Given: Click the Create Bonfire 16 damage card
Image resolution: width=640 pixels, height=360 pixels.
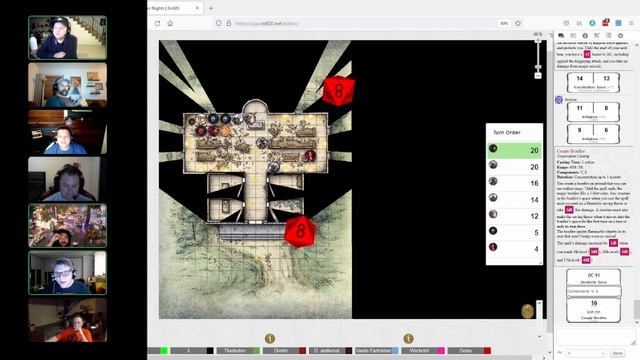Looking at the screenshot, I should point(593,310).
